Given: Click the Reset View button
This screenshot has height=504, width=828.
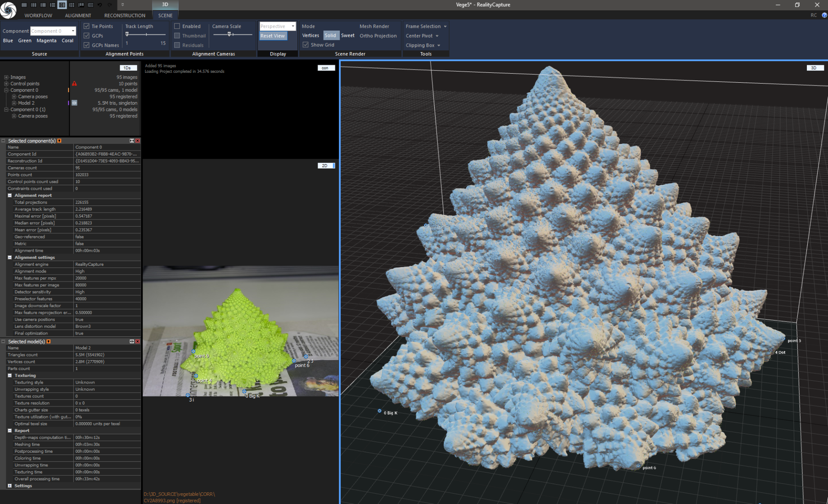Looking at the screenshot, I should [273, 36].
